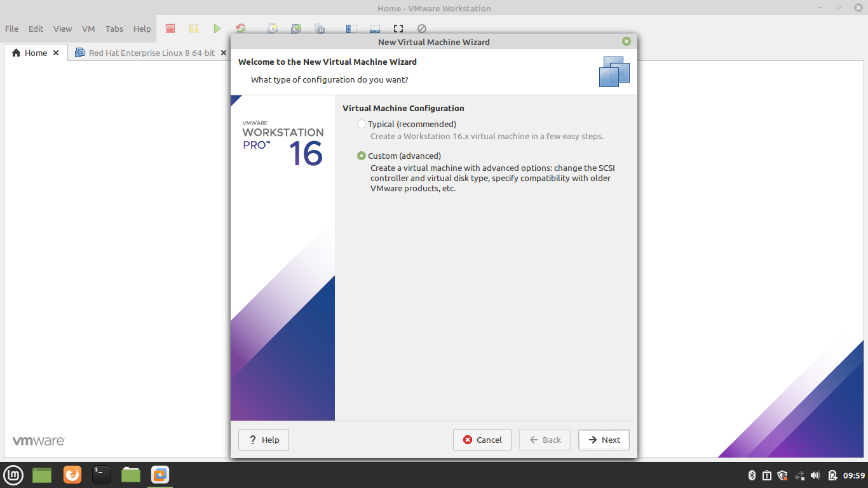
Task: Click the Bluetooth tray icon
Action: [751, 475]
